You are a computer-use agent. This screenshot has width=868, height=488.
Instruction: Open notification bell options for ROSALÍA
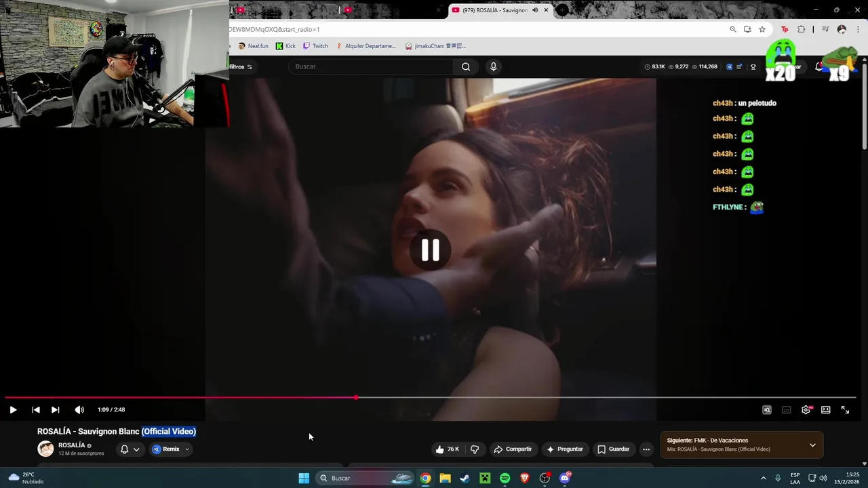pos(130,449)
